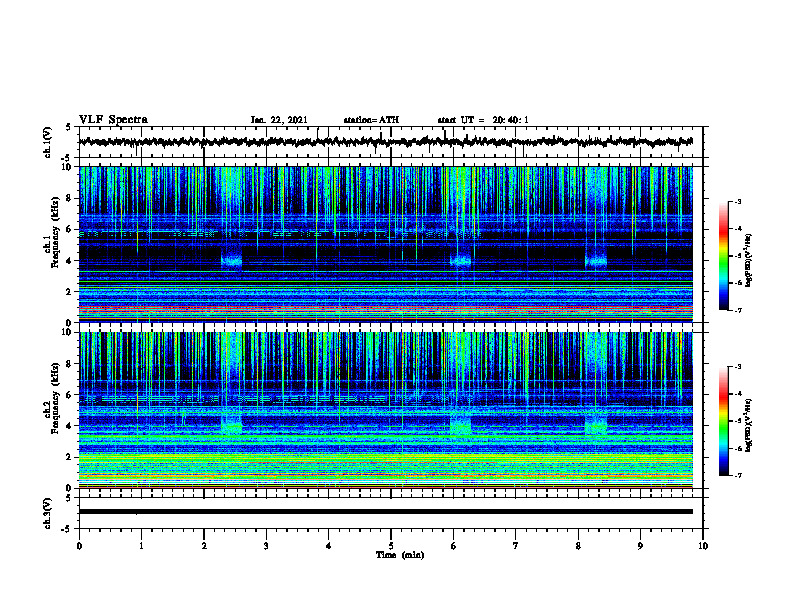Click time axis tick label 3
Image resolution: width=792 pixels, height=612 pixels.
[266, 546]
